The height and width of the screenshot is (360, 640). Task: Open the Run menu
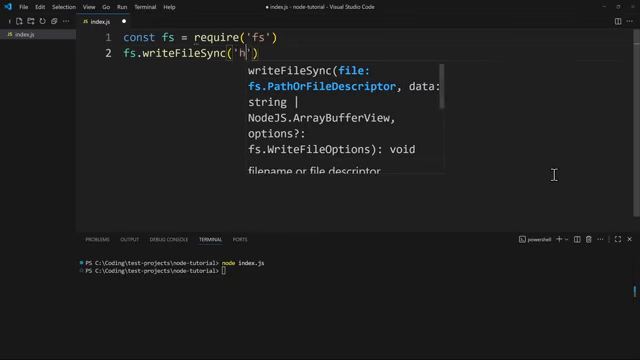[122, 7]
